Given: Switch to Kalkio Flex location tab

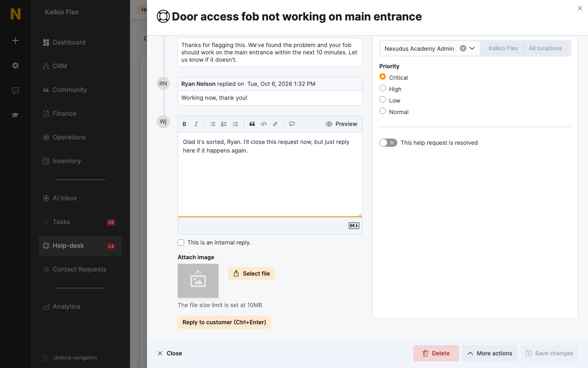Looking at the screenshot, I should [503, 48].
